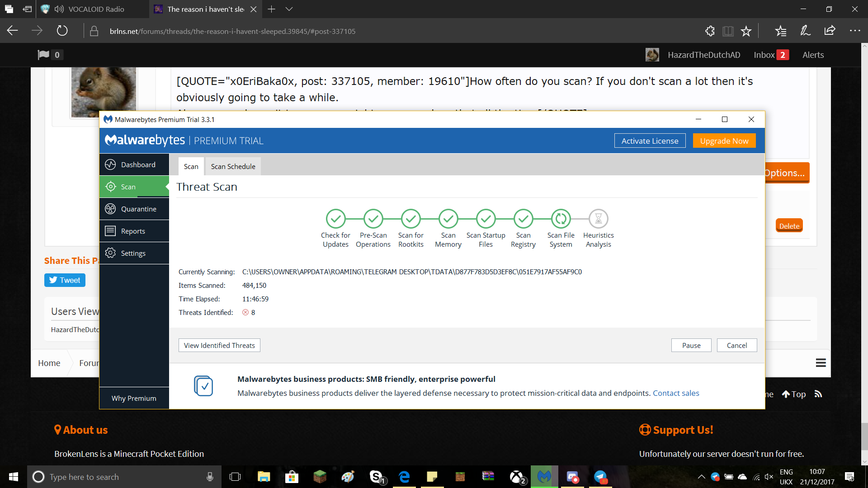Open forum hamburger menu icon
Viewport: 868px width, 488px height.
click(821, 363)
